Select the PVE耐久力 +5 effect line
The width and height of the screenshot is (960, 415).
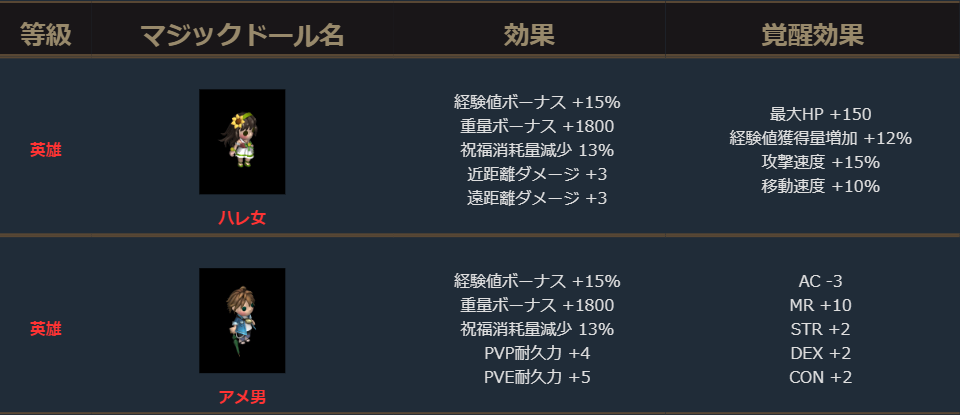coord(537,377)
